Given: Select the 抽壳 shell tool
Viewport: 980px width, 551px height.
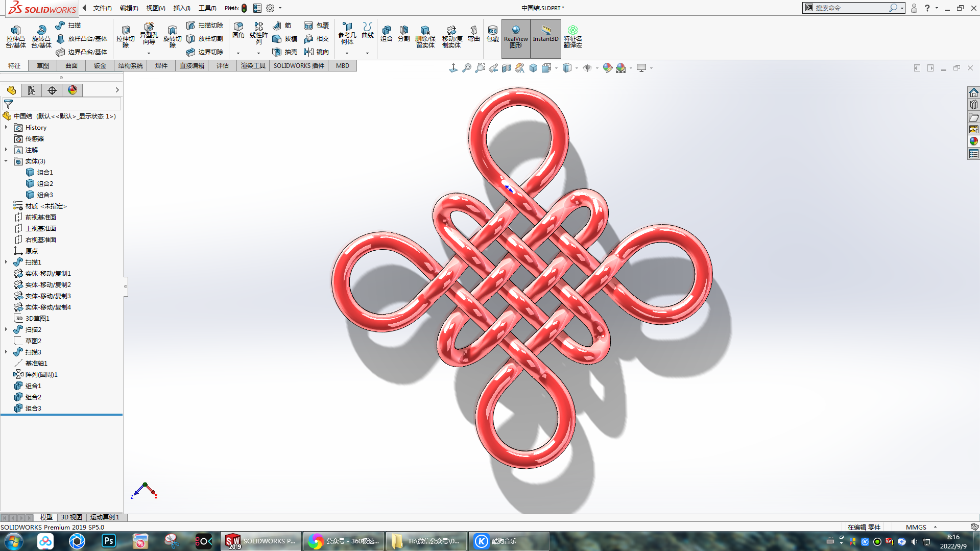Looking at the screenshot, I should pos(285,52).
